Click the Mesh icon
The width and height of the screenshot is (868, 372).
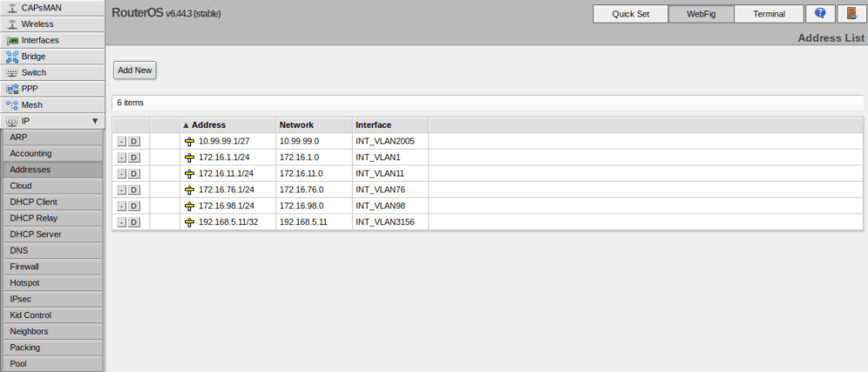pyautogui.click(x=12, y=104)
